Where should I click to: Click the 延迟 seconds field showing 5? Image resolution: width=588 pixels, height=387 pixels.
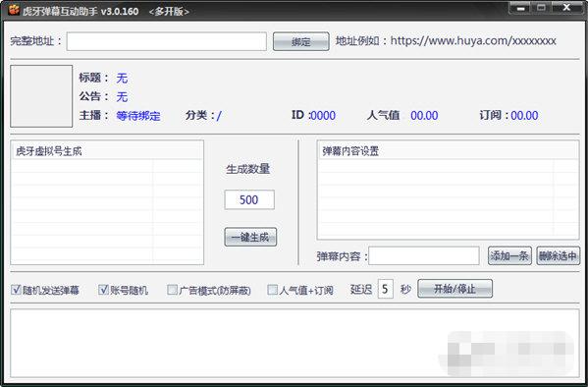click(x=385, y=289)
